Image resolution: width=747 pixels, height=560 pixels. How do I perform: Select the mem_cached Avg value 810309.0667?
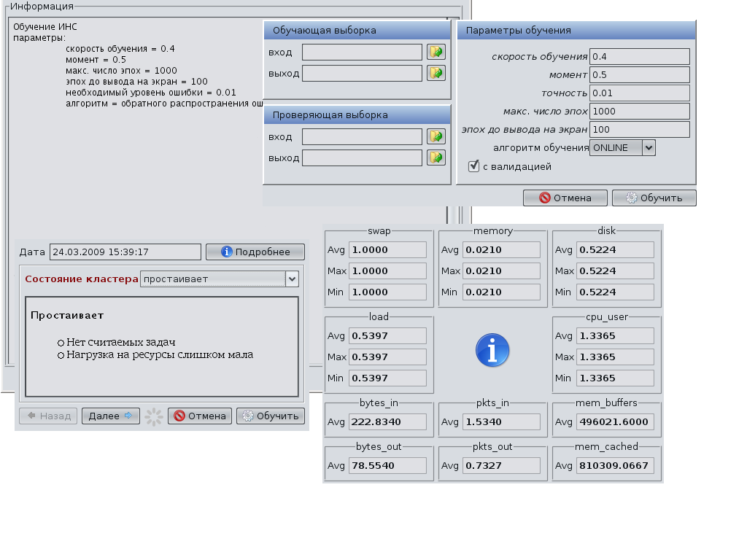pyautogui.click(x=615, y=466)
